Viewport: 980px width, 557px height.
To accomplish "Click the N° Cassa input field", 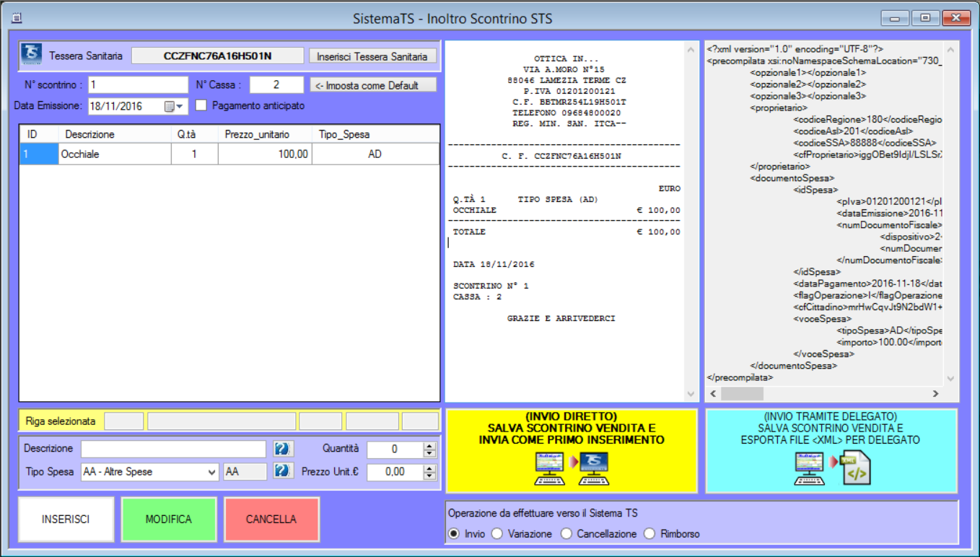I will click(x=276, y=85).
